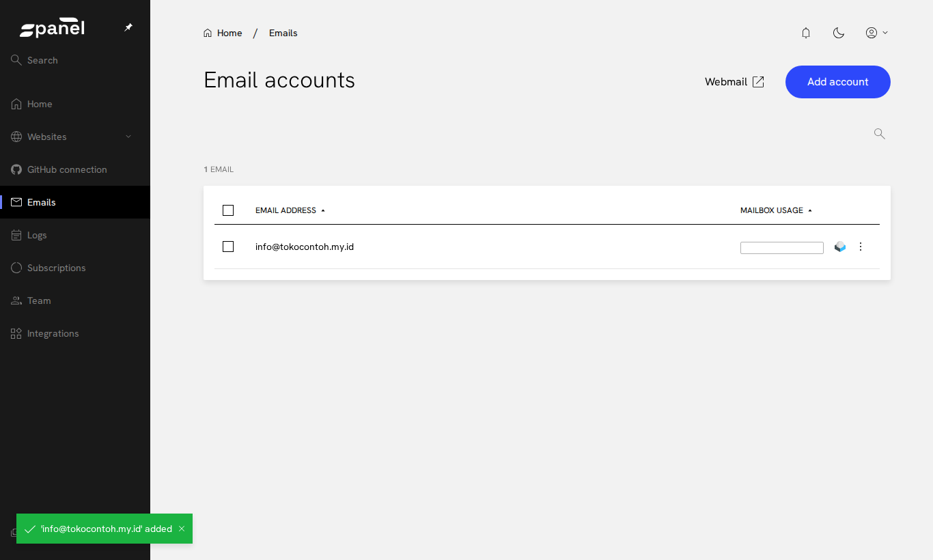Select Emails in the sidebar

pyautogui.click(x=75, y=202)
